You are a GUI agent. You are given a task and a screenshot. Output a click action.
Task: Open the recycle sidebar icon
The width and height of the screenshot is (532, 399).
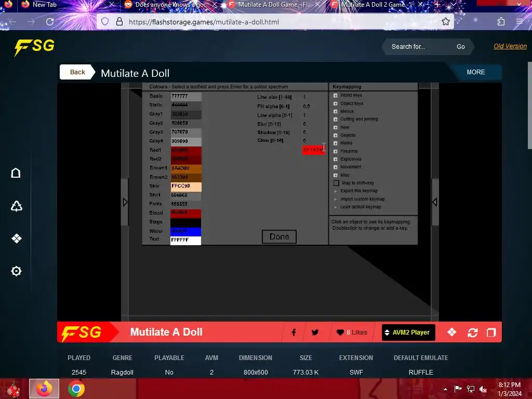(x=16, y=206)
